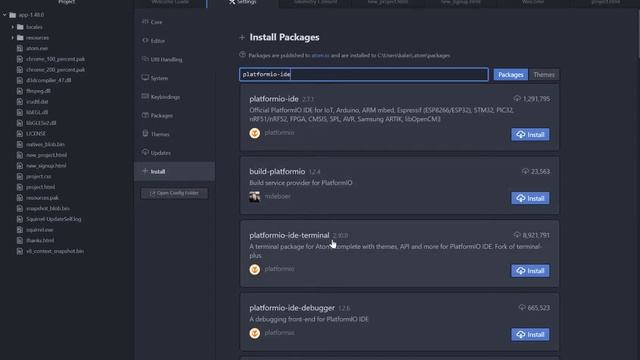Click the download count icon for platformio-ide
640x360 pixels.
[517, 98]
